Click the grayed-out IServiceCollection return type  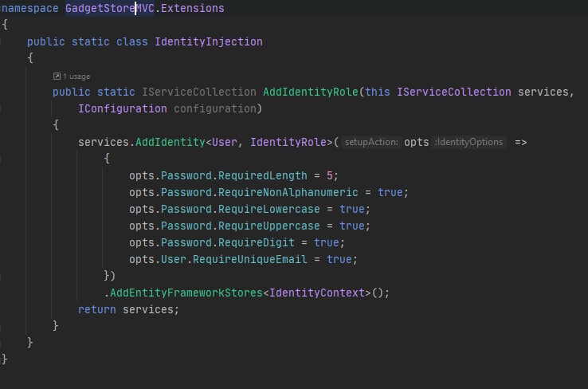click(198, 92)
